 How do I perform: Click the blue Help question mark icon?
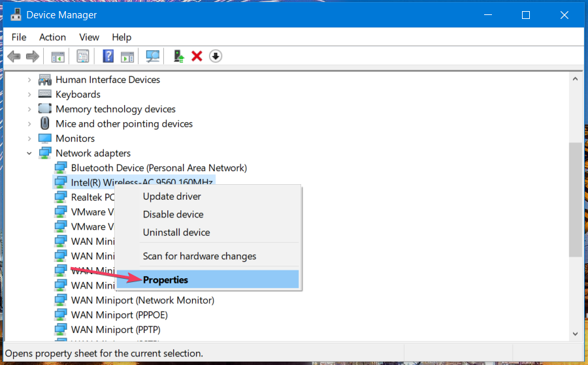108,56
